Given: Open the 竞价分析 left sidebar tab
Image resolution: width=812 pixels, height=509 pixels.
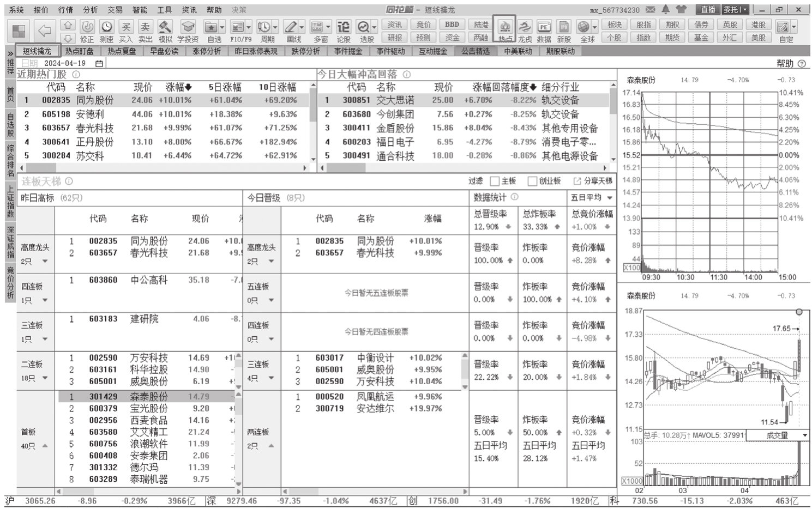Looking at the screenshot, I should [10, 282].
